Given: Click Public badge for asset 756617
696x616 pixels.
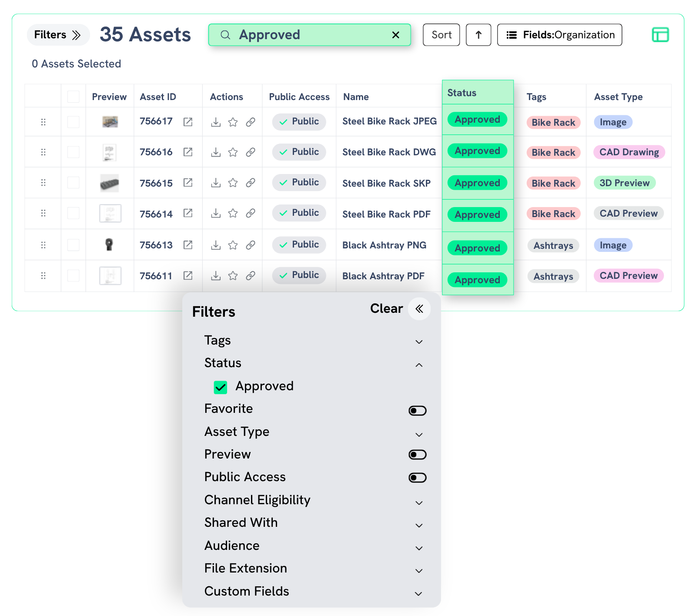Looking at the screenshot, I should click(299, 121).
